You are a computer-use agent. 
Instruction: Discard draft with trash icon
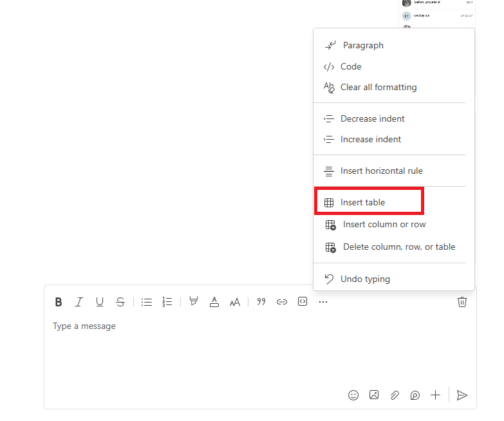(x=462, y=302)
